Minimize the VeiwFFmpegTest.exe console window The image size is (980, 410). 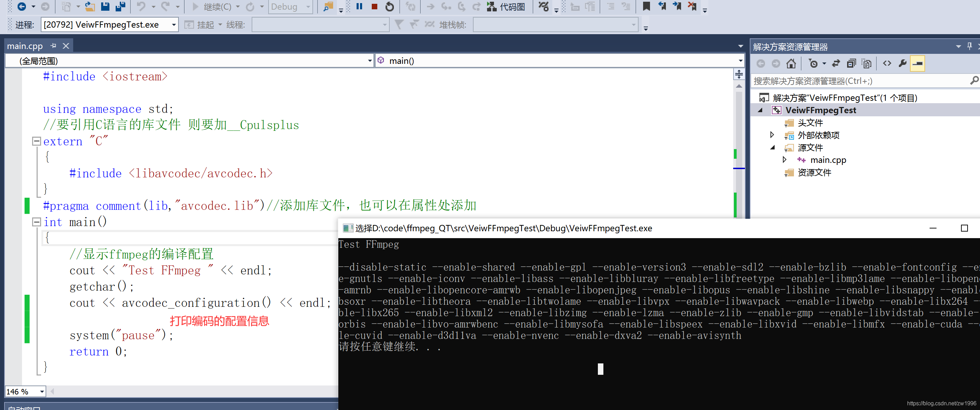point(933,228)
